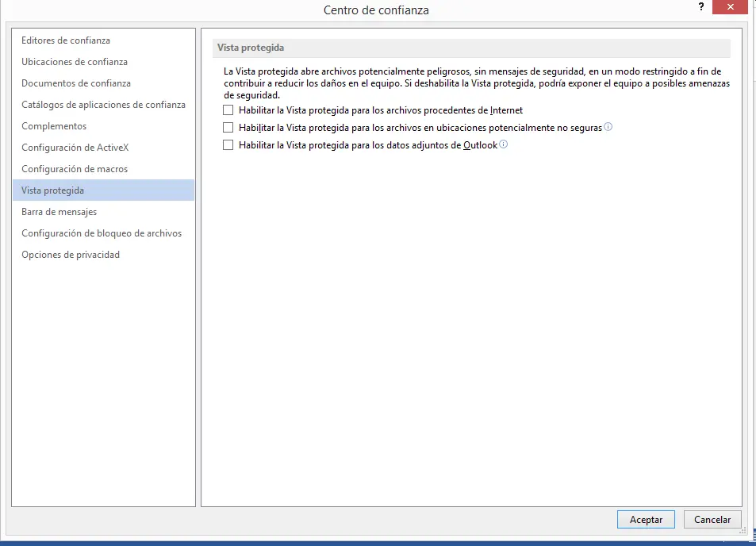Open the Editores de confianza section

click(103, 40)
